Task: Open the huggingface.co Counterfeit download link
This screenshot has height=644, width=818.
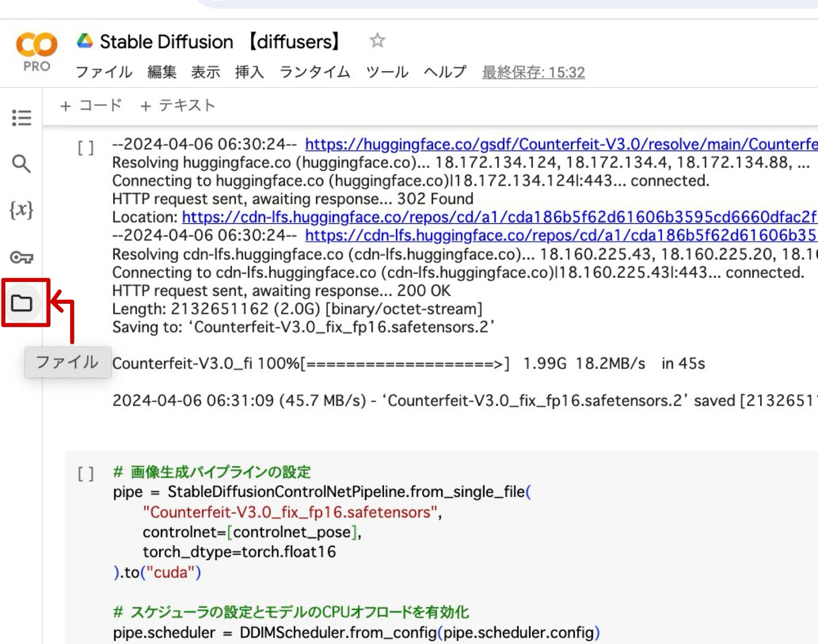Action: point(539,144)
